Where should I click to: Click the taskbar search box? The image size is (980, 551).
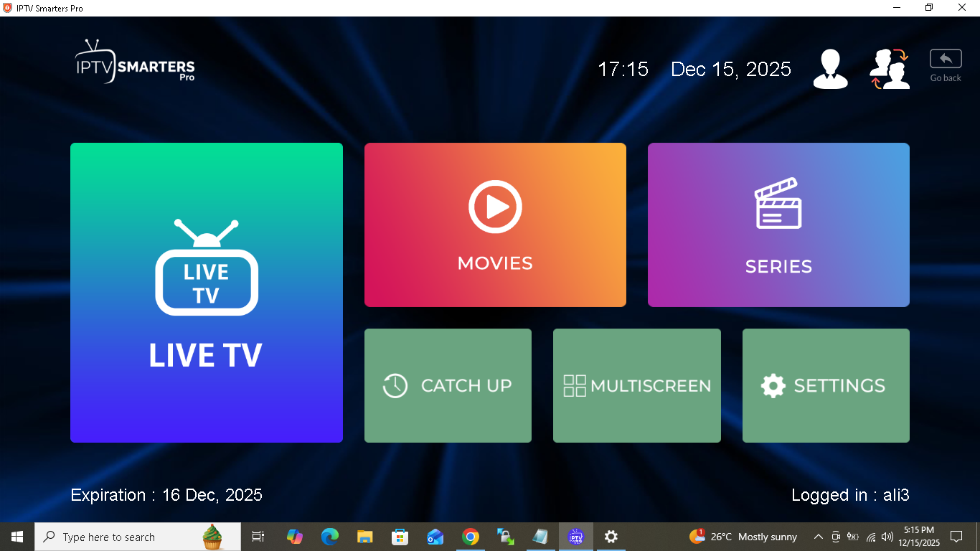pos(138,537)
